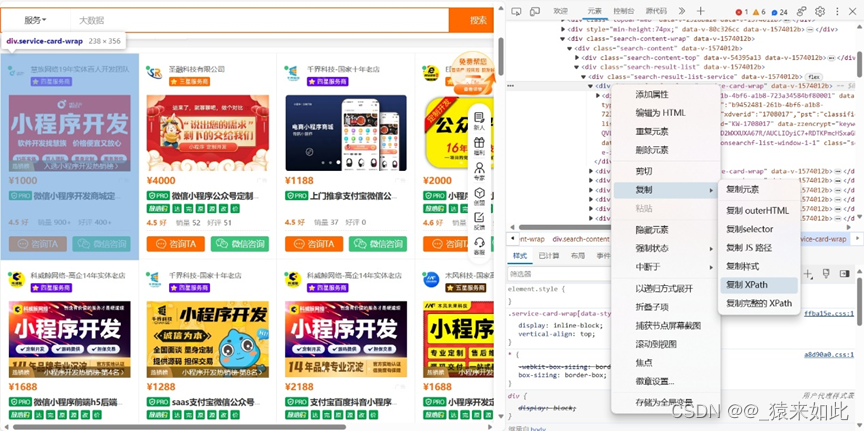
Task: Click 咨询TA button under ¥4000 card
Action: tap(175, 244)
